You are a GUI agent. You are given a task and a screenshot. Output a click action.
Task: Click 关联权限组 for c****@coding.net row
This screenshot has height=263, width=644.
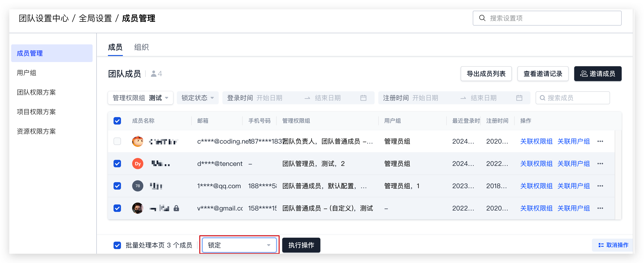pyautogui.click(x=536, y=141)
